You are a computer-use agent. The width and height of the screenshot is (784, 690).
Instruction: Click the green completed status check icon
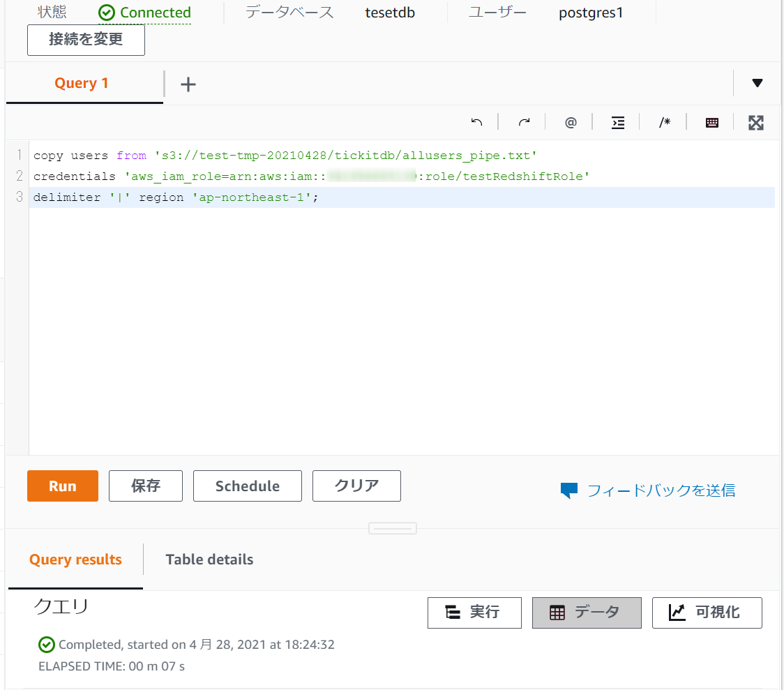(47, 645)
